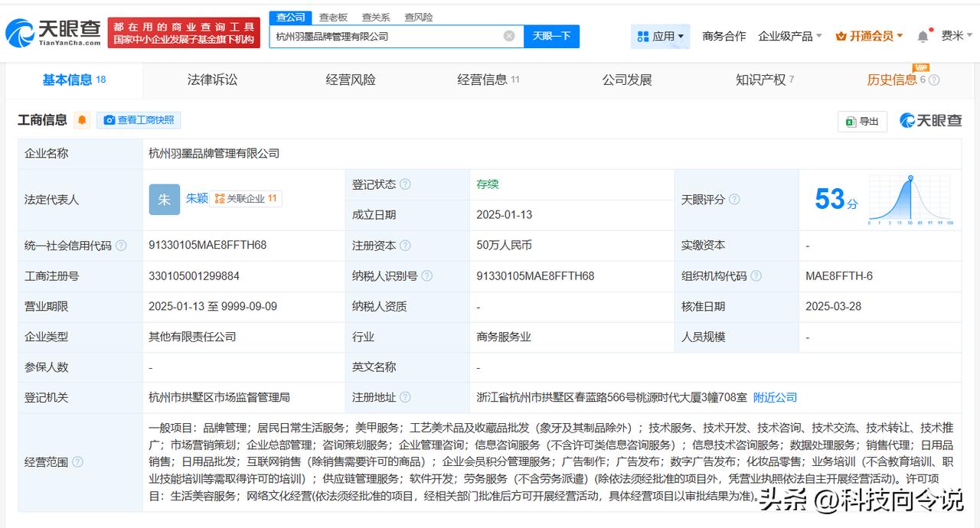This screenshot has height=528, width=980.
Task: Switch to the 经营风险 tab
Action: (351, 80)
